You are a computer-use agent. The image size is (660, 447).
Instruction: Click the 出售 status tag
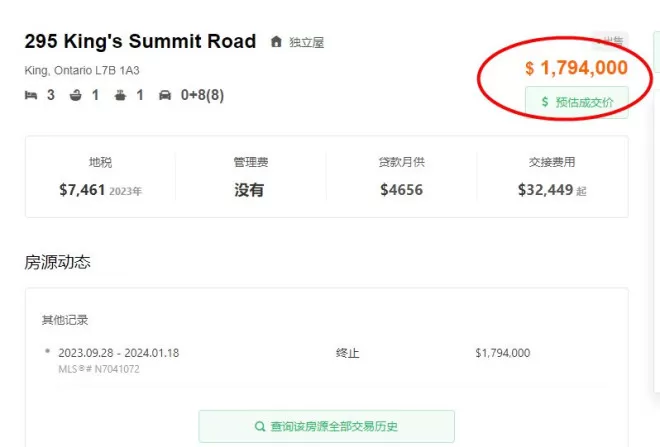coord(610,41)
